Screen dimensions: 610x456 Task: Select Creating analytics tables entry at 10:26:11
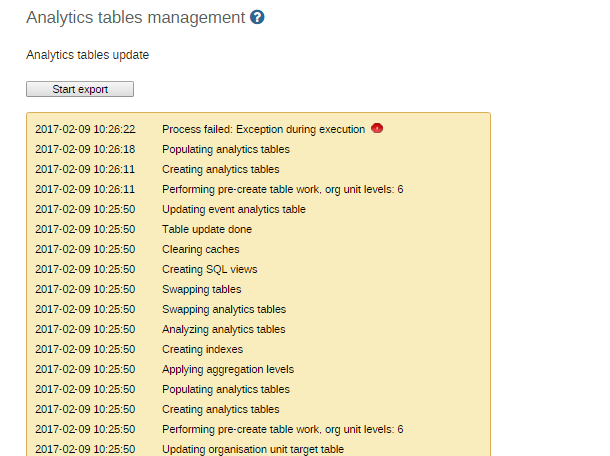[221, 169]
